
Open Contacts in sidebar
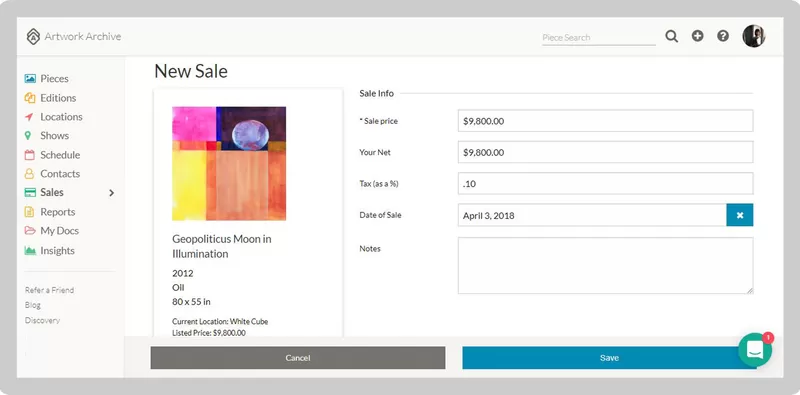coord(60,174)
